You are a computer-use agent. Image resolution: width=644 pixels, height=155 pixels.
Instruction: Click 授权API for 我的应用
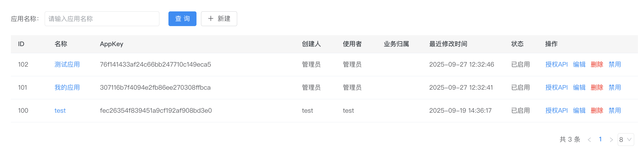tap(556, 88)
